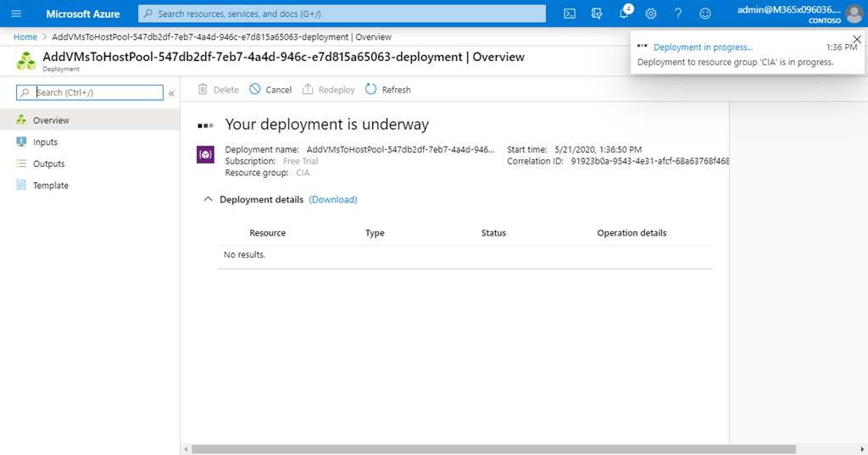Open the Outputs menu item
The height and width of the screenshot is (455, 868).
[48, 164]
